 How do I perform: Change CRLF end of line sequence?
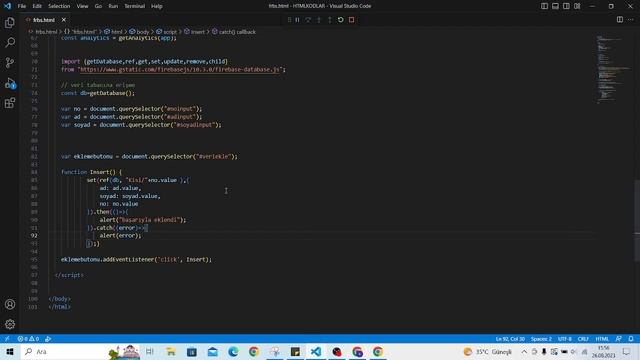click(x=583, y=339)
